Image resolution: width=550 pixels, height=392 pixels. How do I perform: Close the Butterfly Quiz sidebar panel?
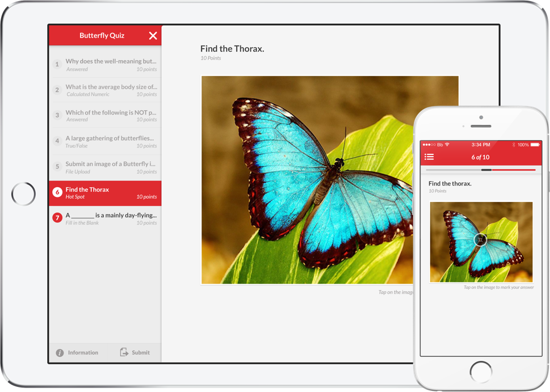click(x=153, y=36)
